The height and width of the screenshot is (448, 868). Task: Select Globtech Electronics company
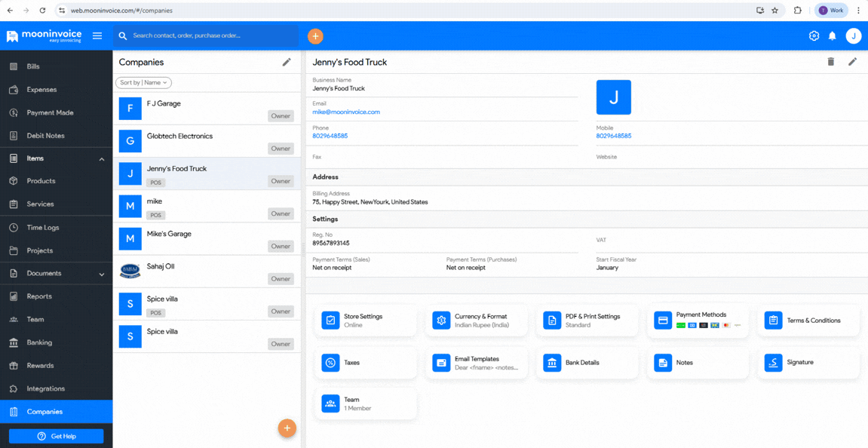coord(207,141)
